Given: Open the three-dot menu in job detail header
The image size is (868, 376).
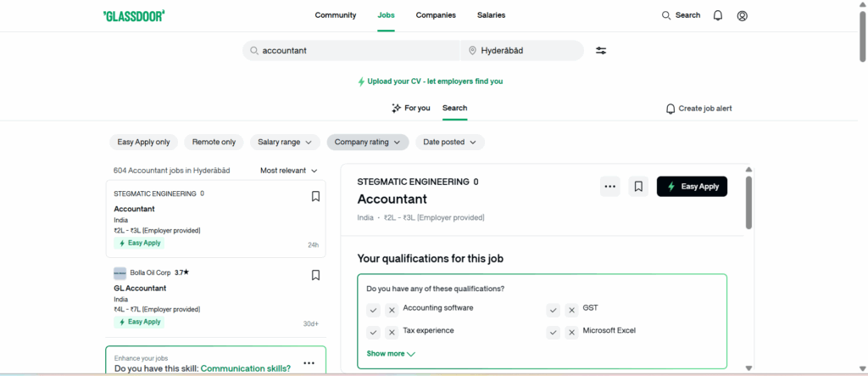Looking at the screenshot, I should [610, 187].
